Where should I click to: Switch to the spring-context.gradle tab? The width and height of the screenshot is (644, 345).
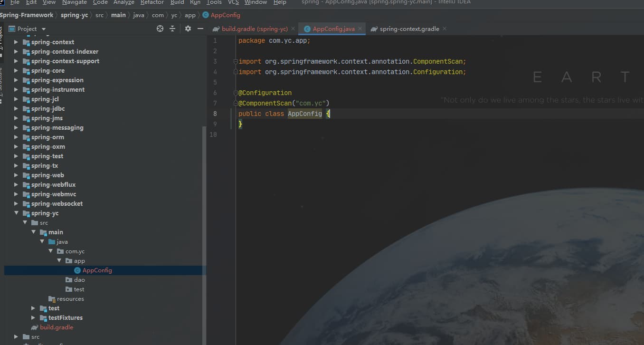(x=409, y=29)
